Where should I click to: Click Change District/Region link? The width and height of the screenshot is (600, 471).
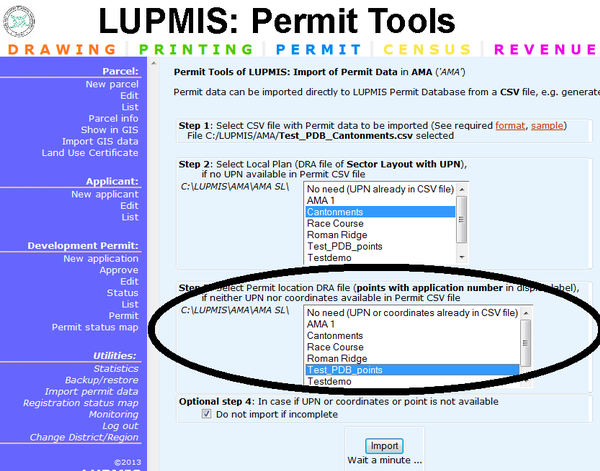(x=84, y=437)
